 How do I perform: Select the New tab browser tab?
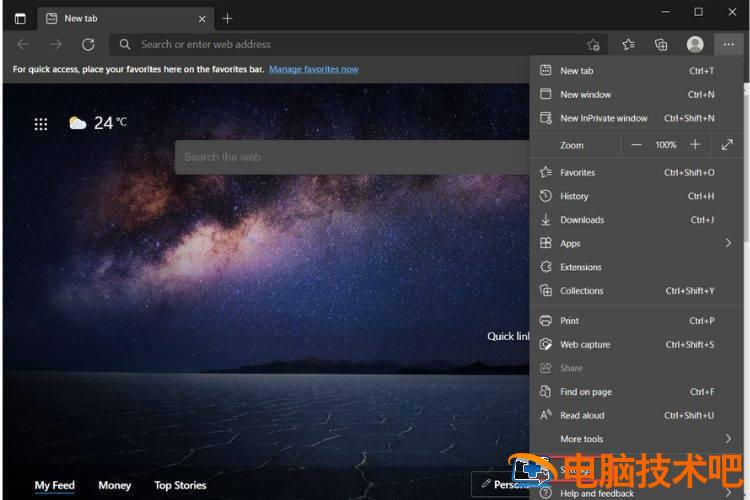pos(125,19)
